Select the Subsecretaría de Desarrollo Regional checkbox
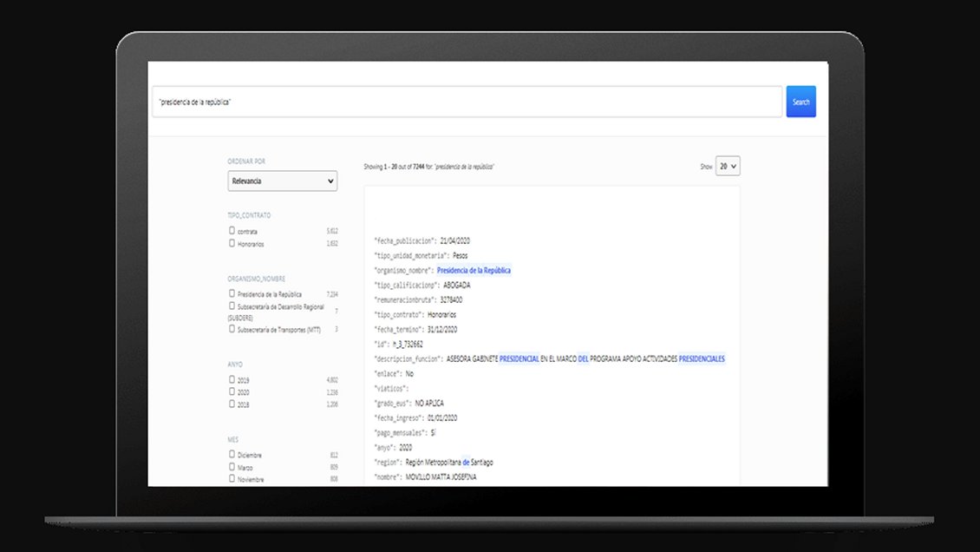This screenshot has width=980, height=552. (232, 306)
